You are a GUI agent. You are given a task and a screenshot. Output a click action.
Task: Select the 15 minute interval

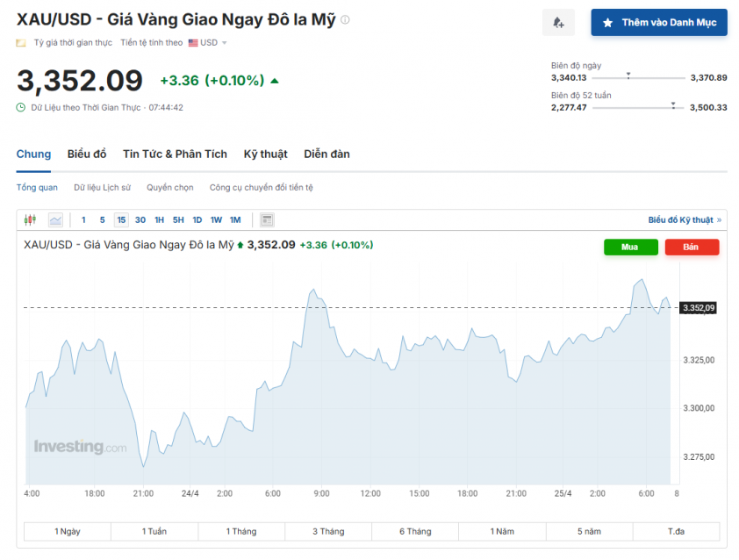click(x=121, y=220)
